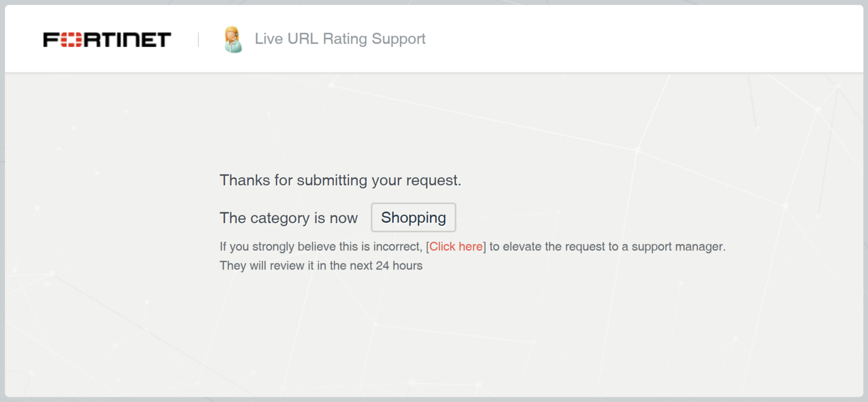The height and width of the screenshot is (402, 868).
Task: Click the support agent headset icon
Action: coord(232,40)
